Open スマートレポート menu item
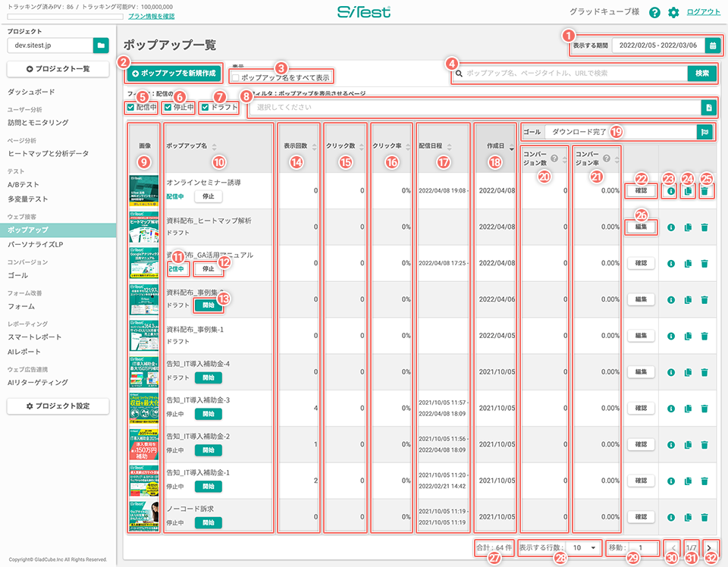This screenshot has width=728, height=567. coord(34,337)
